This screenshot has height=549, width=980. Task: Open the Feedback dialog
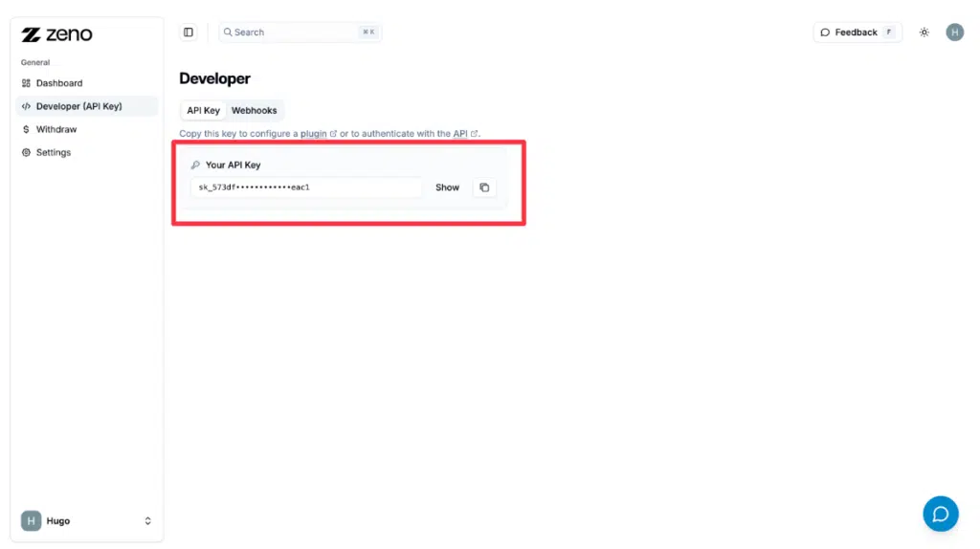tap(857, 33)
